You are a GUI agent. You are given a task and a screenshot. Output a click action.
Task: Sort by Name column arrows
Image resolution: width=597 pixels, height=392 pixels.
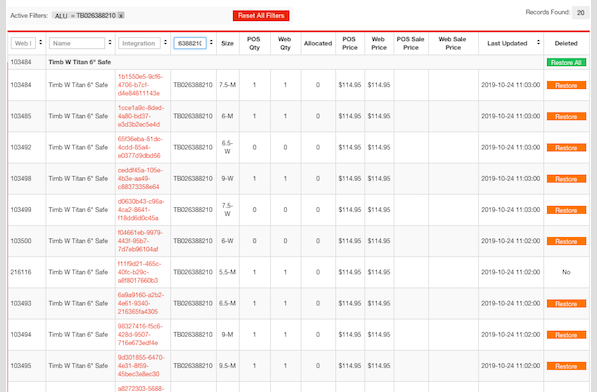click(x=110, y=43)
